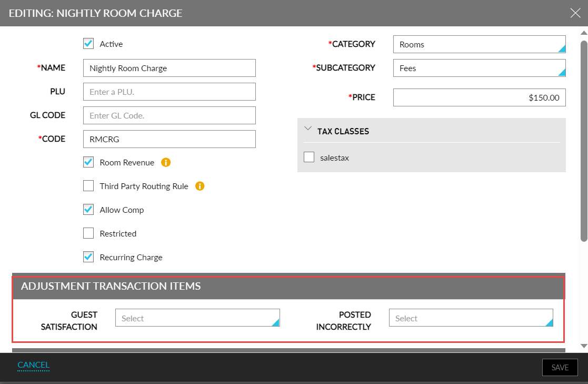Click the Room Revenue info icon
Image resolution: width=588 pixels, height=384 pixels.
(x=165, y=162)
